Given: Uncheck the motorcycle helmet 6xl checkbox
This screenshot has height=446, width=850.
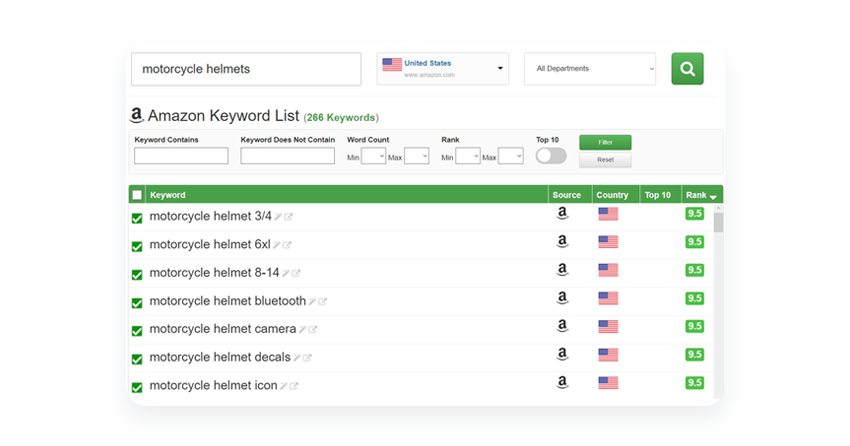Looking at the screenshot, I should click(x=137, y=246).
